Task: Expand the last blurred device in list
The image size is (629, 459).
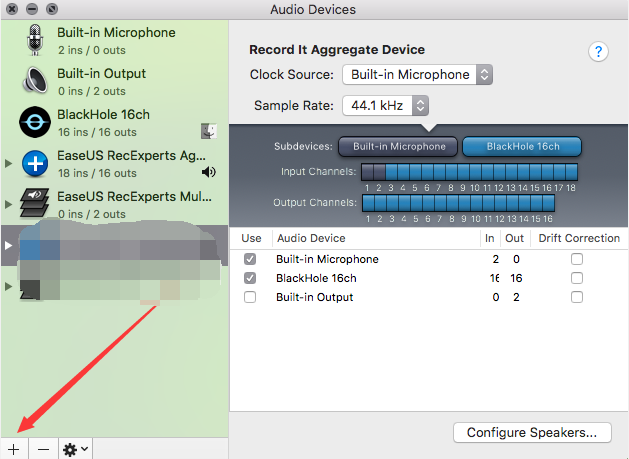Action: coord(8,286)
